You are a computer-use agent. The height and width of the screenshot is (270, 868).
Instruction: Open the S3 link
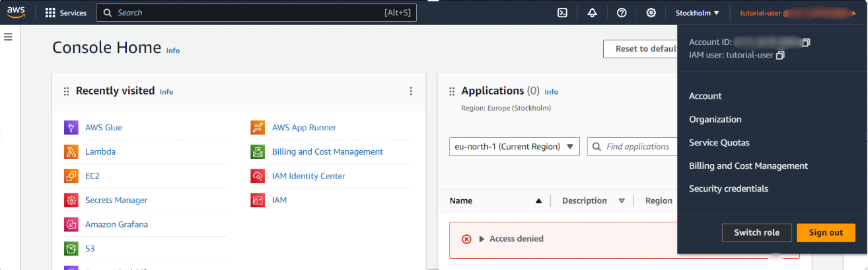(x=90, y=249)
